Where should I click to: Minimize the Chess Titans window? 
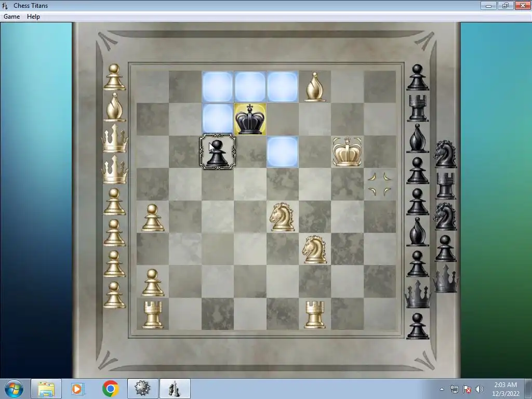(x=488, y=5)
